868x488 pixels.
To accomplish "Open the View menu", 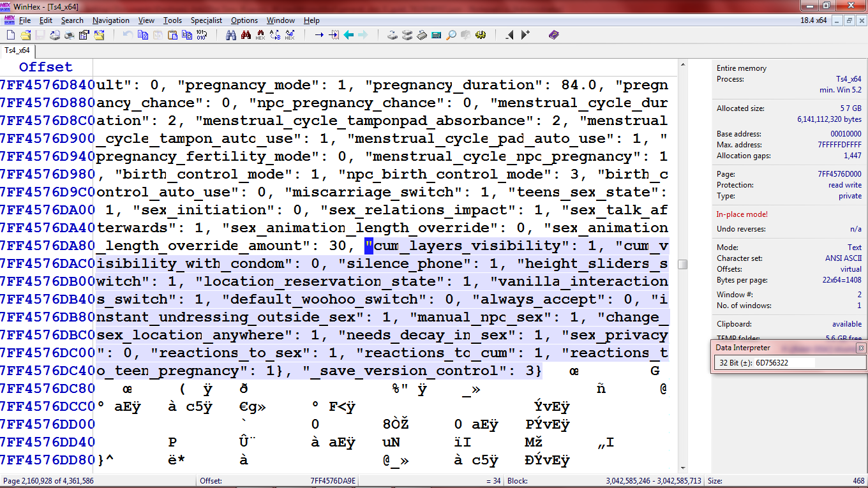I will coord(146,20).
